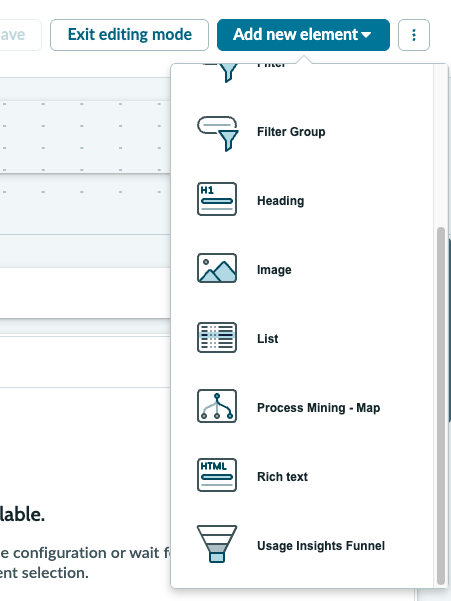The image size is (451, 601).
Task: Click the Usage Insights Funnel icon
Action: tap(217, 544)
